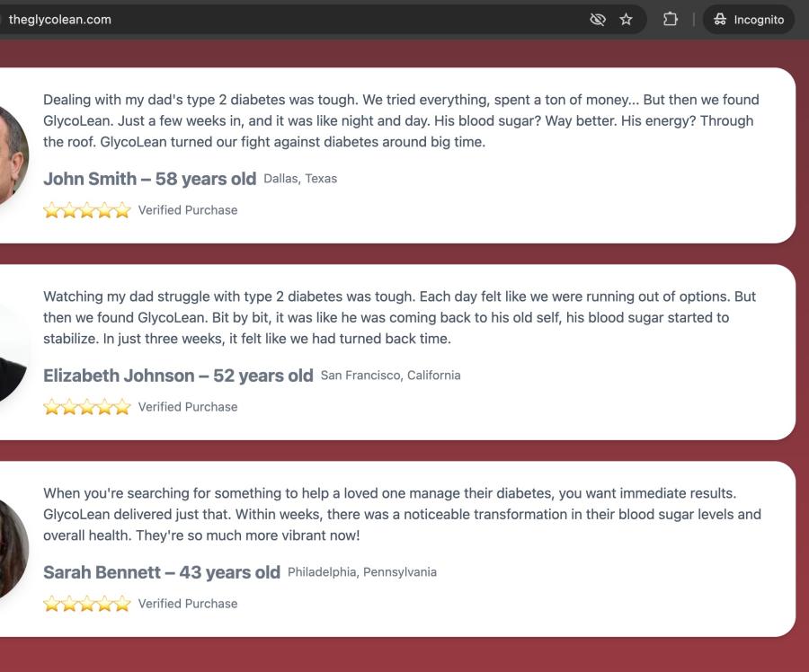Click the third-party cookies eye icon

598,19
